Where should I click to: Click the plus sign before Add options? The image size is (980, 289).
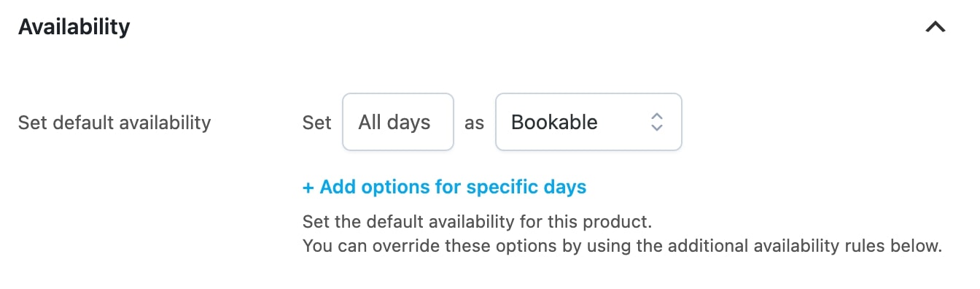(308, 188)
